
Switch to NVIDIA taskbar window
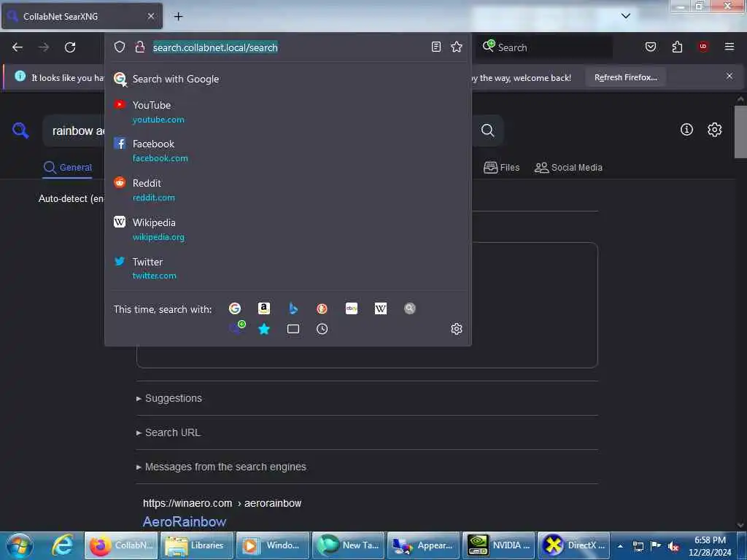tap(499, 545)
